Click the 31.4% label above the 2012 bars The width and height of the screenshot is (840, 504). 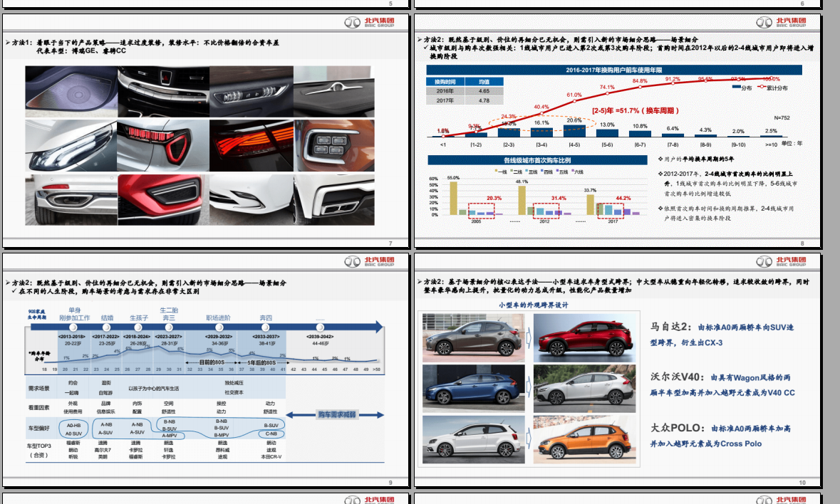[x=559, y=199]
